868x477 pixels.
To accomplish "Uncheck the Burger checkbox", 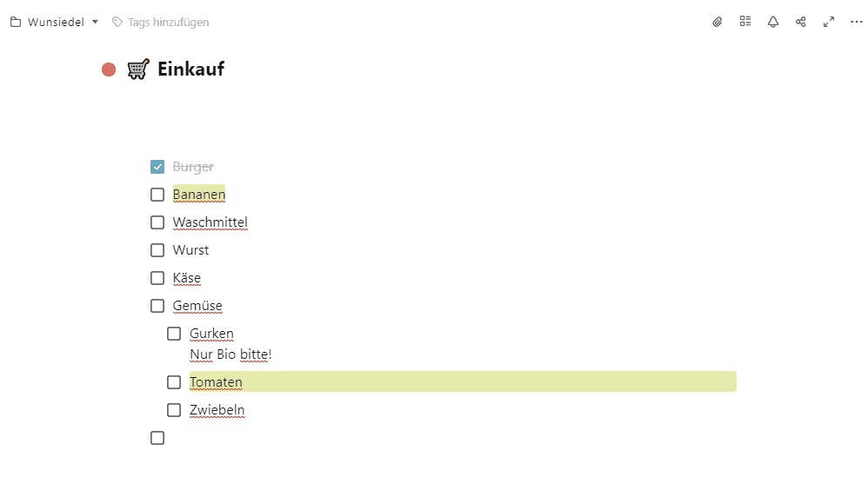I will coord(157,167).
